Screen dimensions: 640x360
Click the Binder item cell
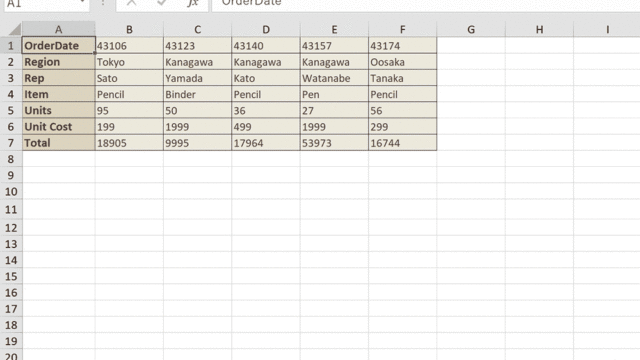(198, 94)
